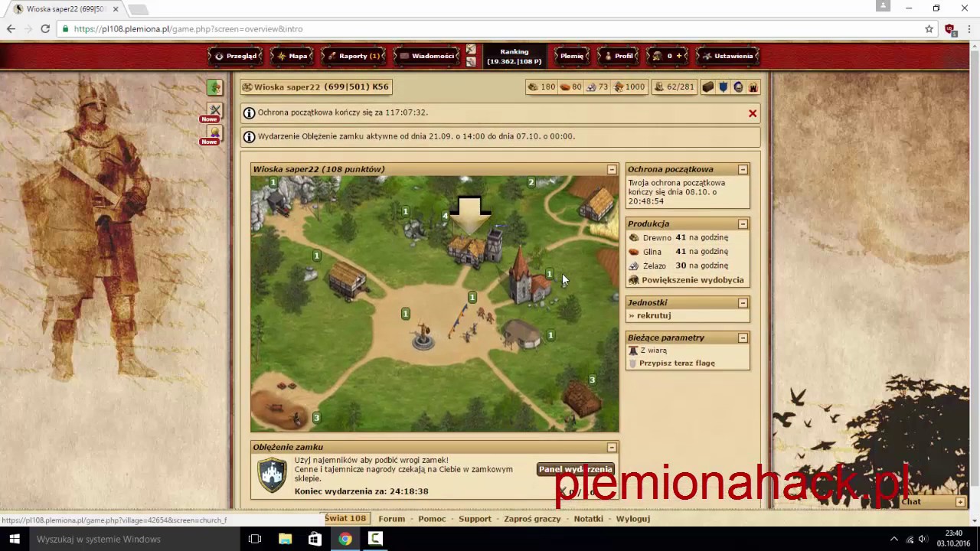The height and width of the screenshot is (551, 980).
Task: Open the Support footer link
Action: (x=475, y=519)
